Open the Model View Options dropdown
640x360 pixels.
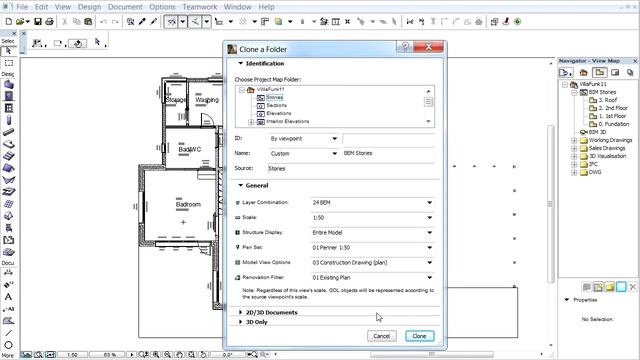coord(372,262)
